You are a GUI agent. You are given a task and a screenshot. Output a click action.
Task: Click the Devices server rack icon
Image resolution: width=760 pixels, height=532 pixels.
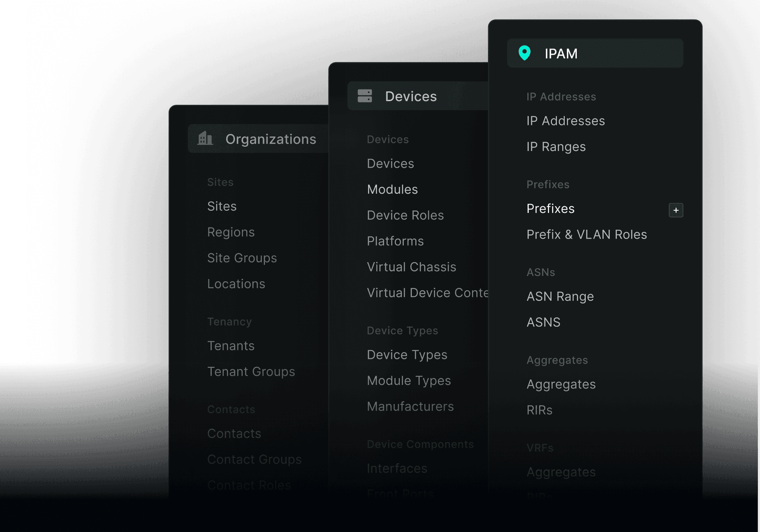tap(365, 96)
